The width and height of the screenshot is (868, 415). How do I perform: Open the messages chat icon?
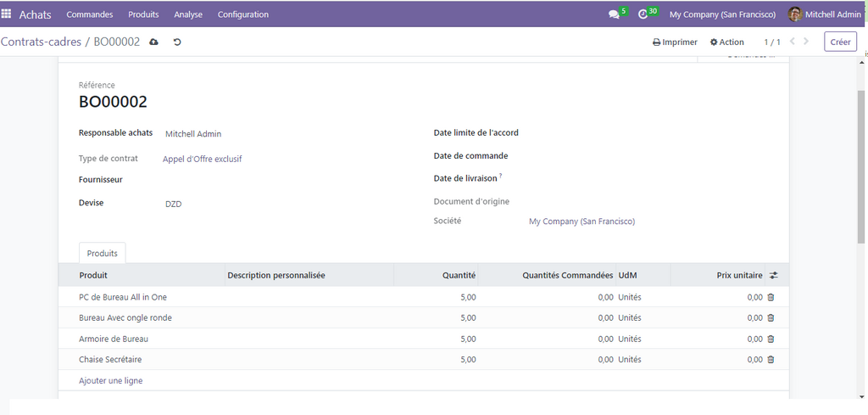click(614, 14)
